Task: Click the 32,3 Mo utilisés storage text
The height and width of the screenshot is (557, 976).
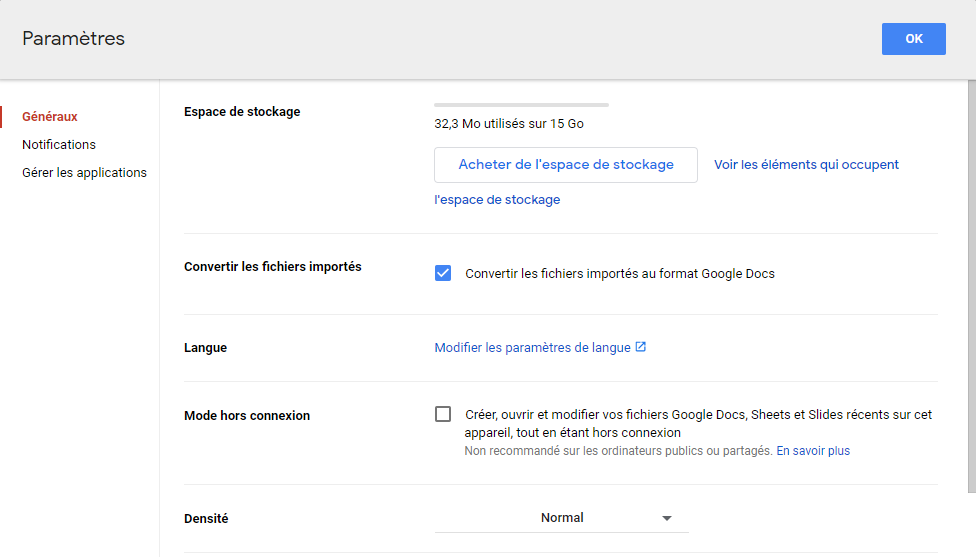Action: coord(509,124)
